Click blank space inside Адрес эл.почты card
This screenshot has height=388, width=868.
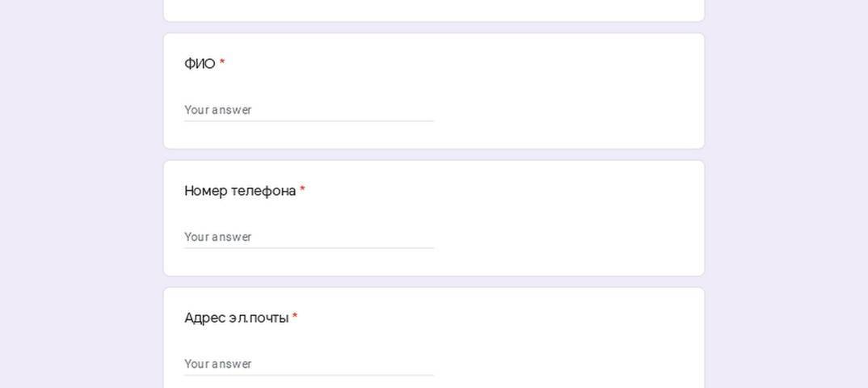coord(565,344)
